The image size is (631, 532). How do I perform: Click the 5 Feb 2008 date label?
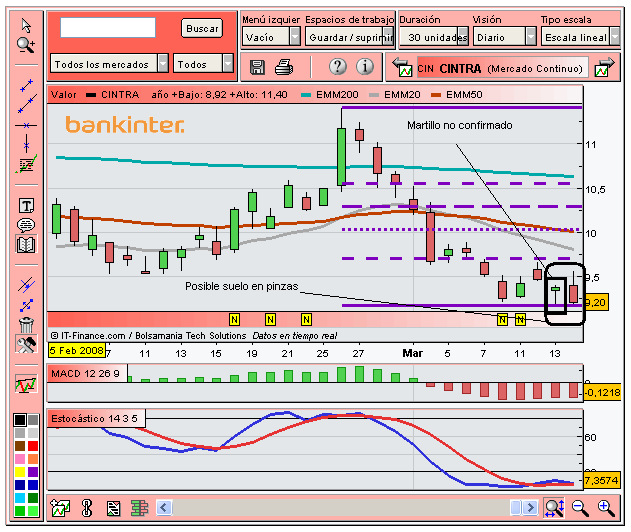[76, 351]
